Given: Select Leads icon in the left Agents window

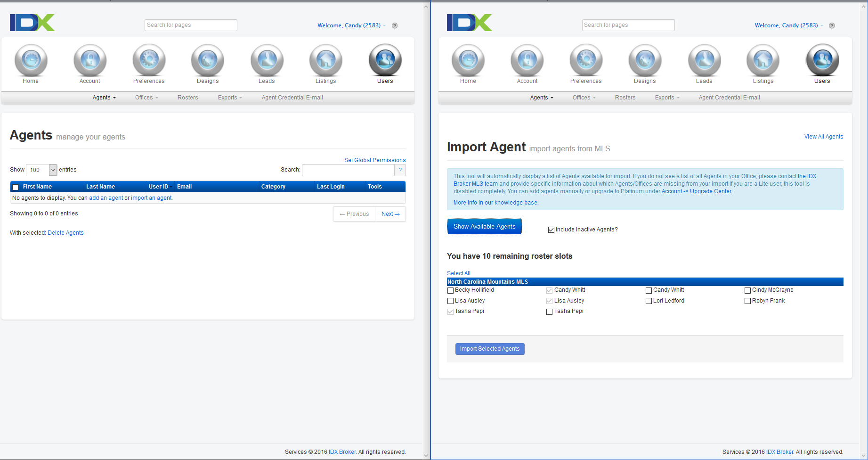Looking at the screenshot, I should (267, 60).
